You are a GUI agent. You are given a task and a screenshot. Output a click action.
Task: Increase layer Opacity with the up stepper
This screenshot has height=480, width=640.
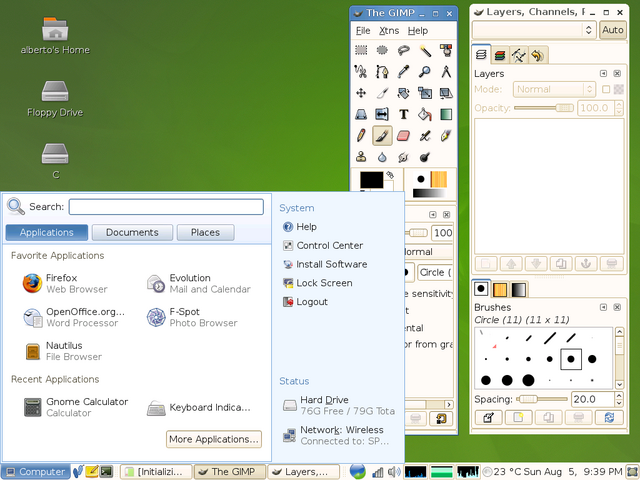(x=619, y=104)
